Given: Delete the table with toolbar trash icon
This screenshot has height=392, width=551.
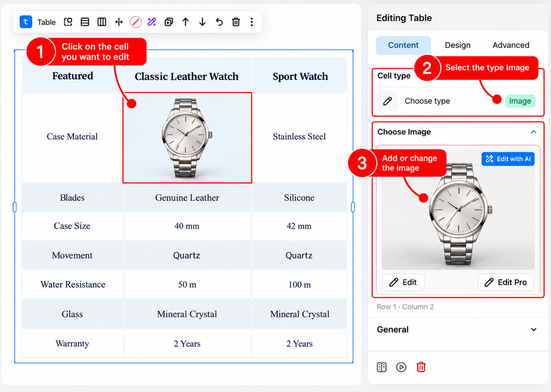Looking at the screenshot, I should [236, 22].
